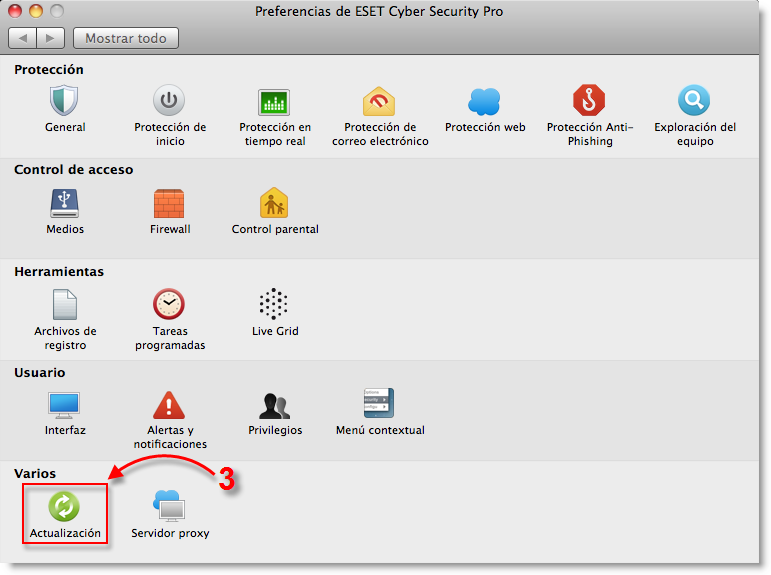Open Firewall settings

pos(170,204)
